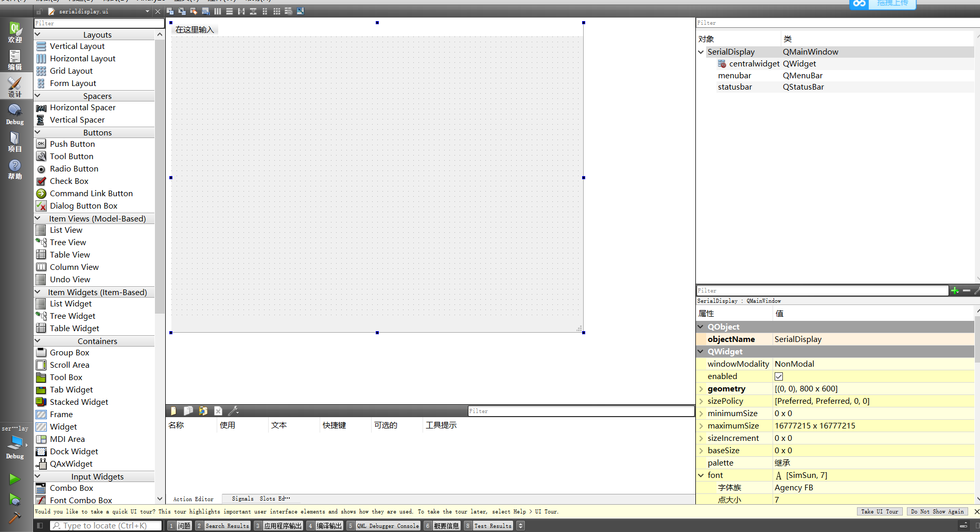Add a dynamic property with green plus

coord(955,291)
